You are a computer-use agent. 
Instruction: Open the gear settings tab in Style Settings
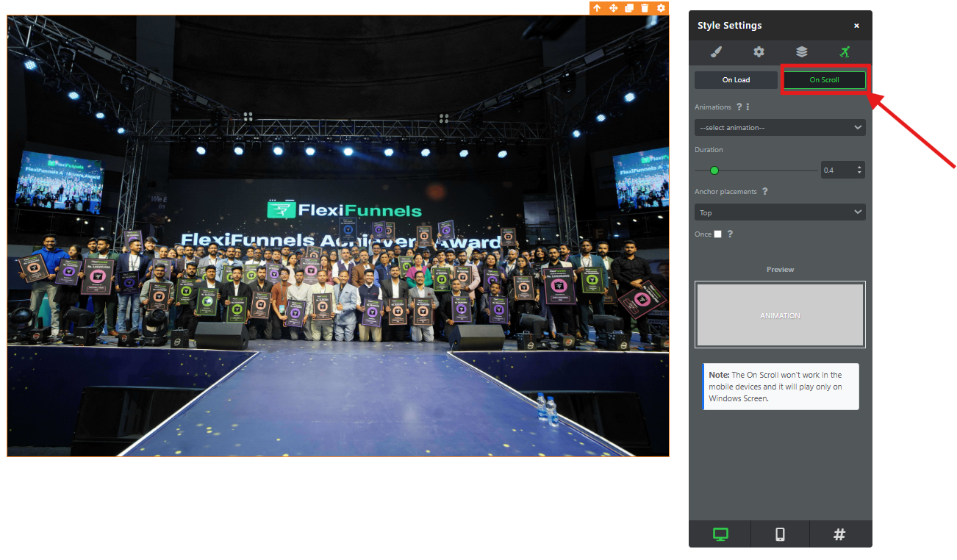759,51
